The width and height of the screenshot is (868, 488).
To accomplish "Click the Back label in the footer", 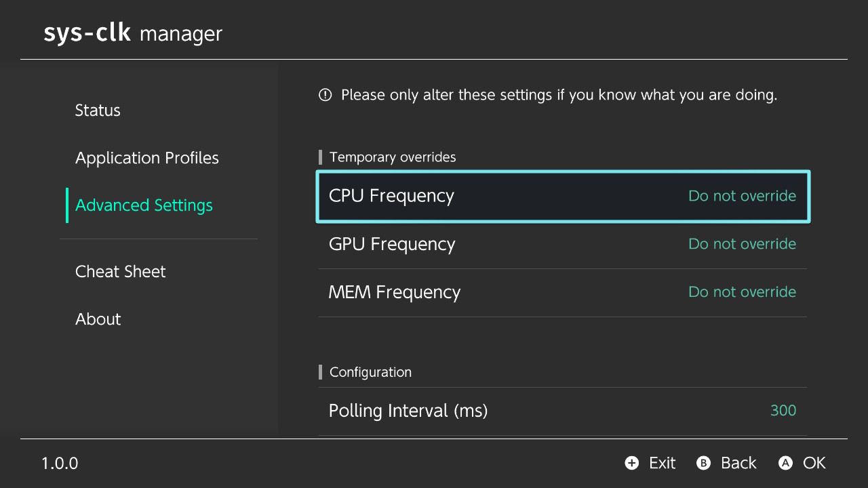I will tap(738, 463).
